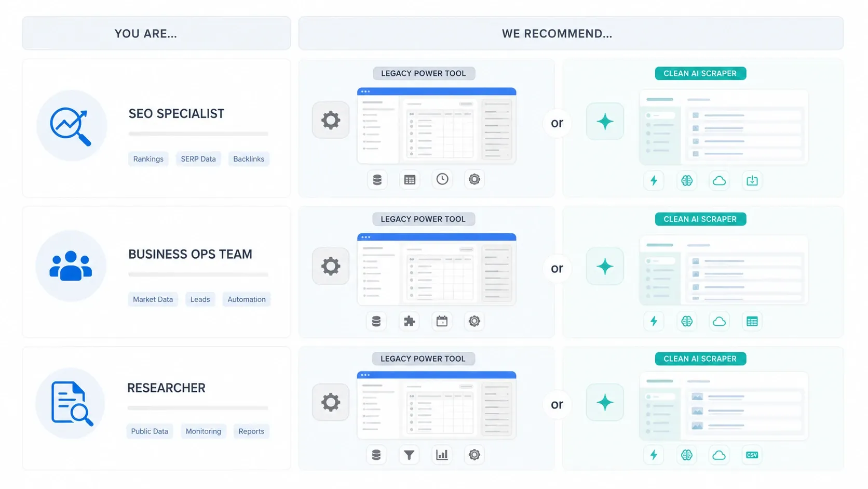Click funnel filter icon in Researcher row

click(409, 455)
